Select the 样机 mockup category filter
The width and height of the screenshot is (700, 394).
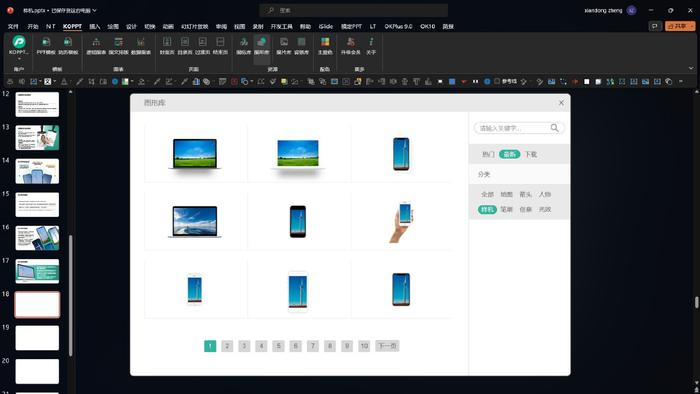click(487, 209)
